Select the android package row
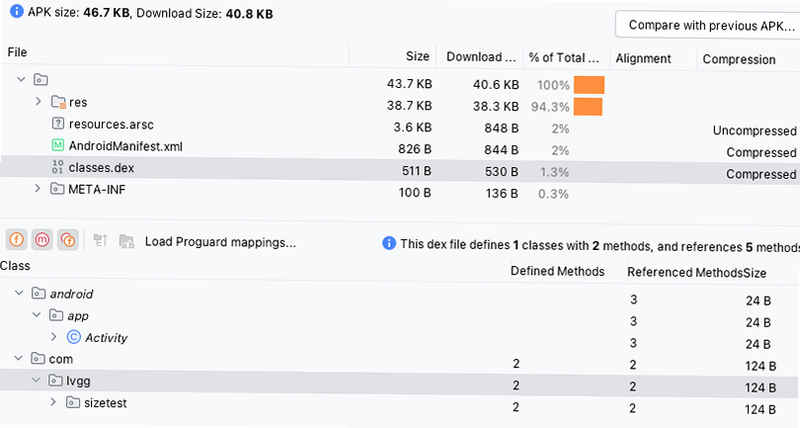Image resolution: width=800 pixels, height=428 pixels. [400, 294]
